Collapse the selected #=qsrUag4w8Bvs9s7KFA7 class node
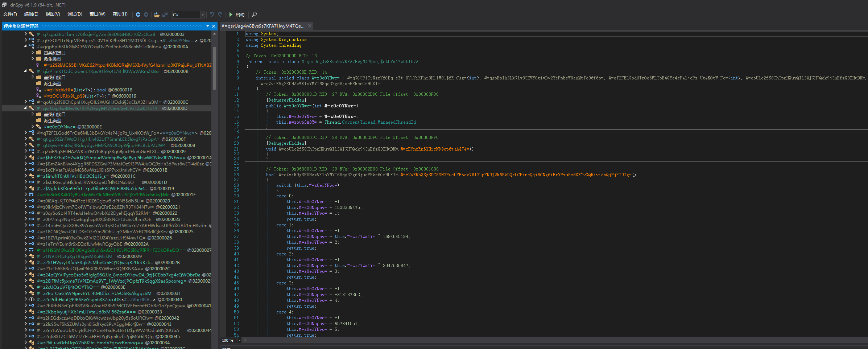Image resolution: width=868 pixels, height=349 pixels. (25, 108)
